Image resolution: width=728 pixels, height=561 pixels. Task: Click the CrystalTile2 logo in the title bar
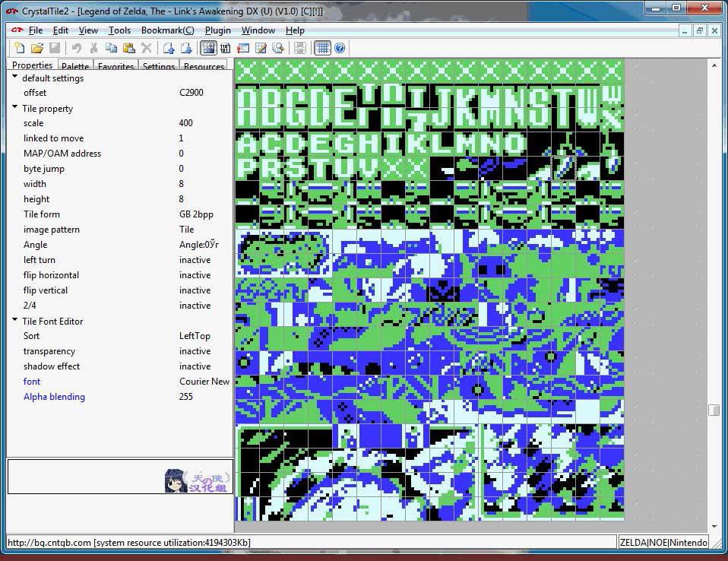pyautogui.click(x=12, y=11)
